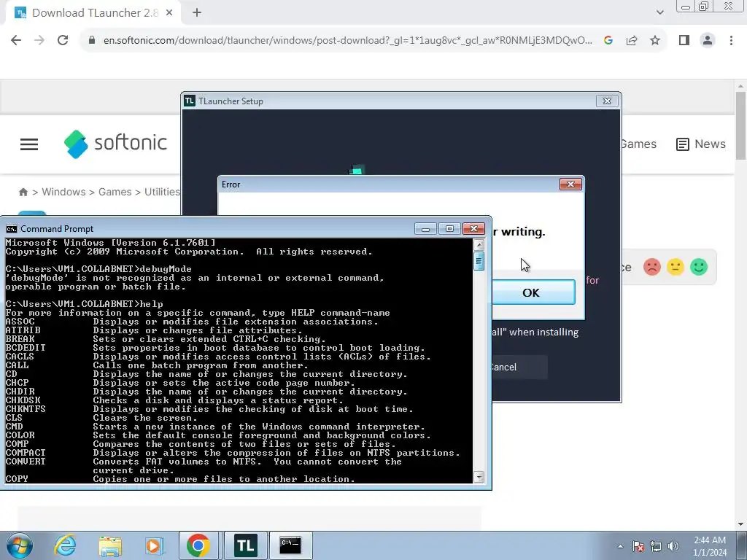Image resolution: width=747 pixels, height=560 pixels.
Task: Click the ASSOC row in help output
Action: click(x=192, y=322)
